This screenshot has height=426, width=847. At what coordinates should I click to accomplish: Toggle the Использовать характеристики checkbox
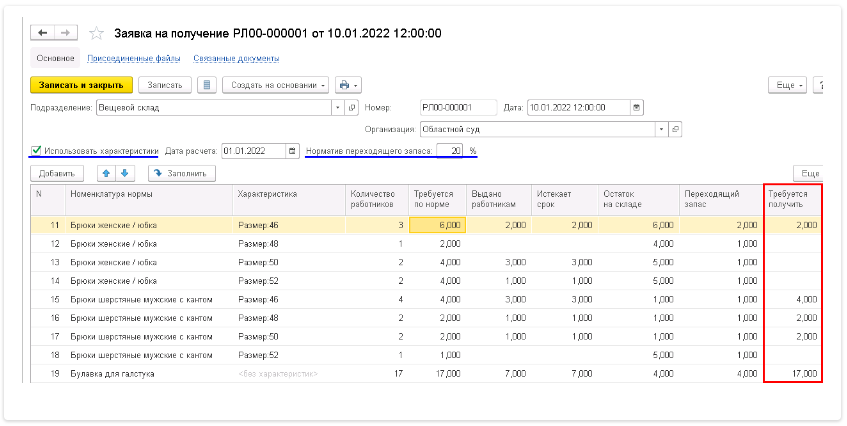point(37,151)
